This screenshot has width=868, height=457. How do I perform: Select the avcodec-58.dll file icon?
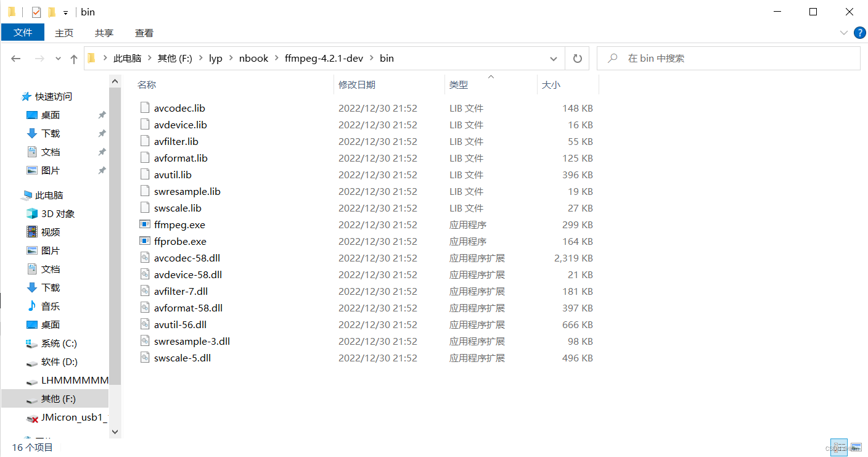point(145,258)
